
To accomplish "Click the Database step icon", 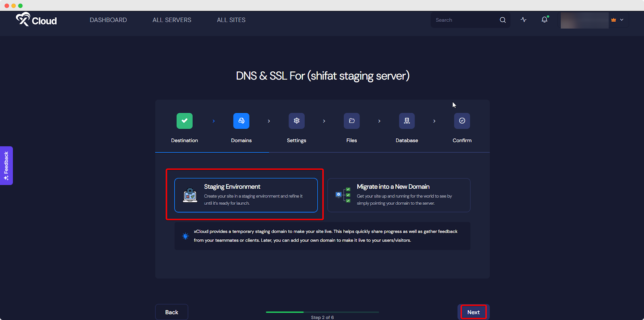I will (407, 121).
